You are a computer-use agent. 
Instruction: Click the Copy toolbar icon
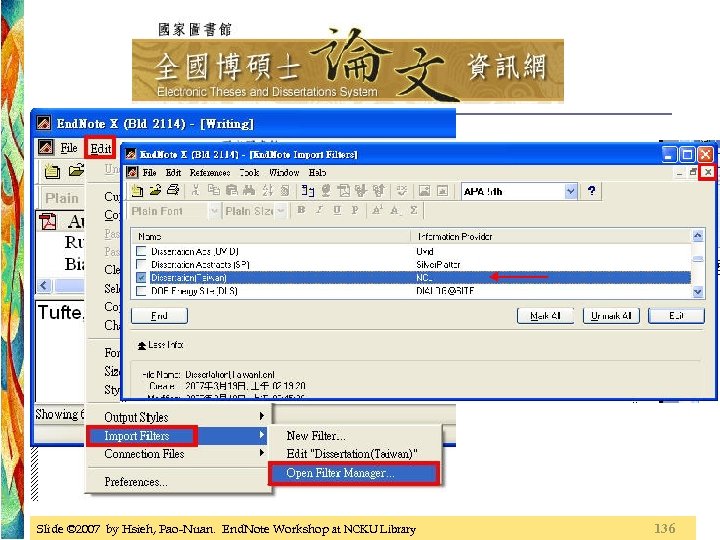tap(214, 190)
